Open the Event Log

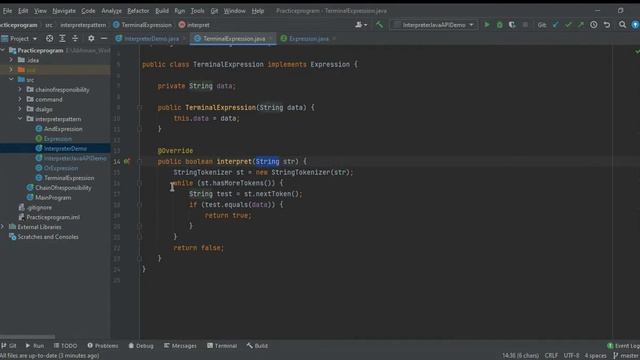[624, 346]
